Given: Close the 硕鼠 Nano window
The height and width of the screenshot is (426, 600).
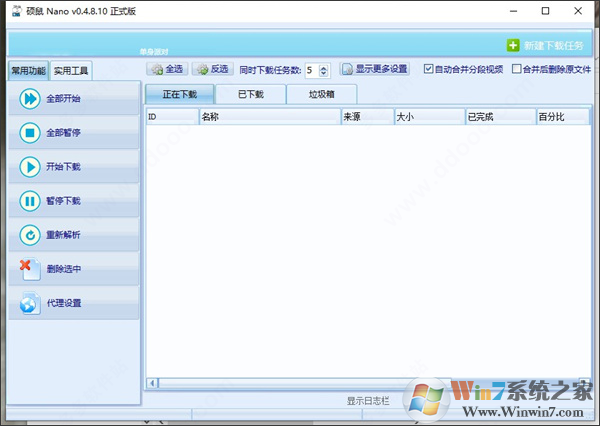Looking at the screenshot, I should [x=578, y=11].
